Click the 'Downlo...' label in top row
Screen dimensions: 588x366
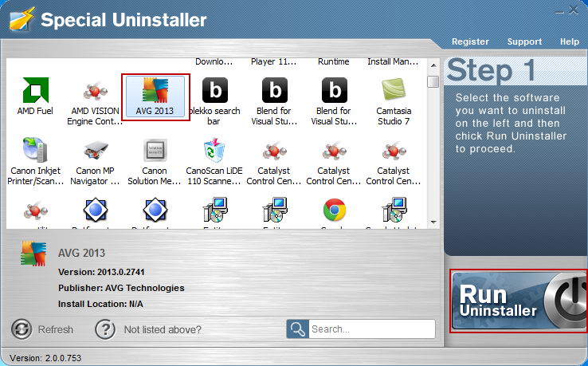pos(214,61)
